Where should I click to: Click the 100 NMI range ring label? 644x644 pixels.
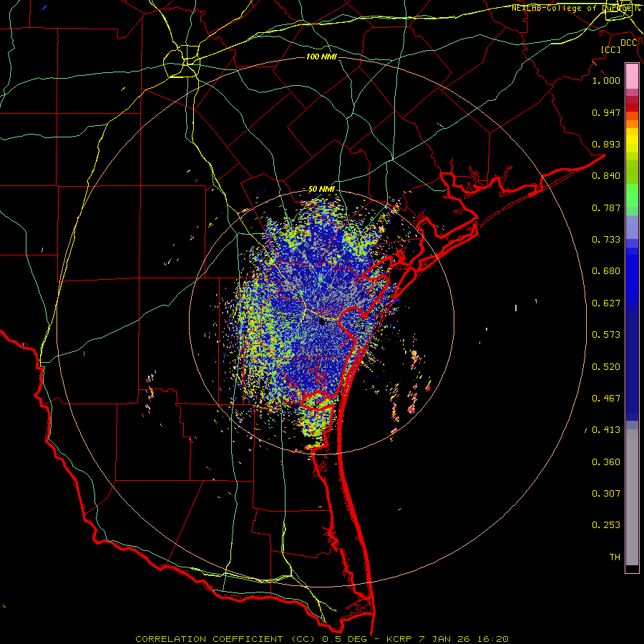[321, 57]
